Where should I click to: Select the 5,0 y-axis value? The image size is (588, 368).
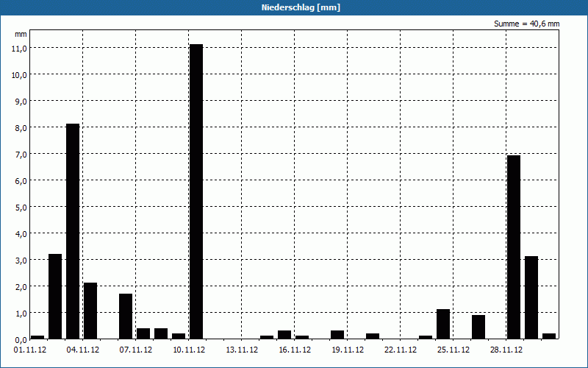tap(21, 207)
